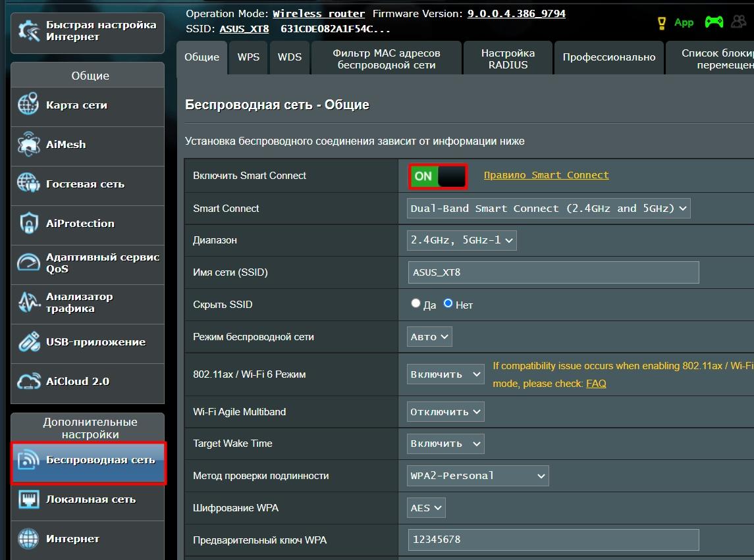Open the Target Wake Time dropdown
Viewport: 754px width, 560px height.
click(x=445, y=444)
